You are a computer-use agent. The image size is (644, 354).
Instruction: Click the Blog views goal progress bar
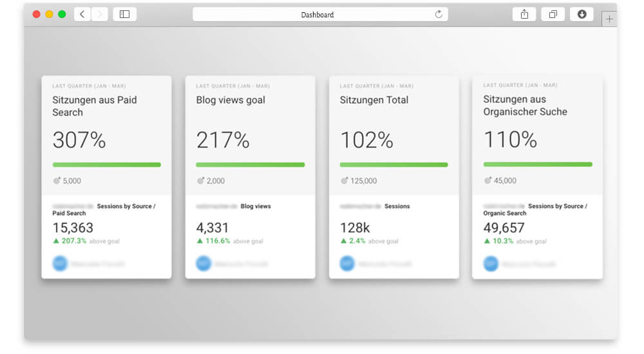click(250, 165)
